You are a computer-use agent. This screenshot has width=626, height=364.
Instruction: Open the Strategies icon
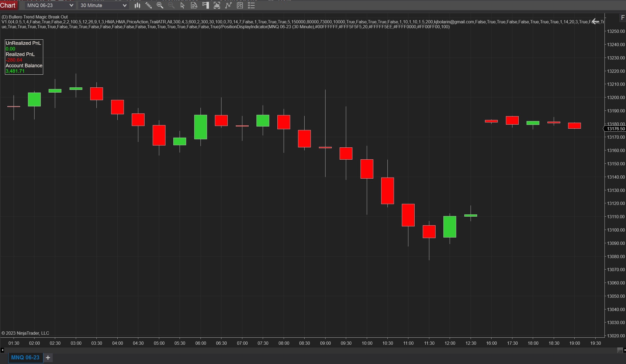coord(240,5)
